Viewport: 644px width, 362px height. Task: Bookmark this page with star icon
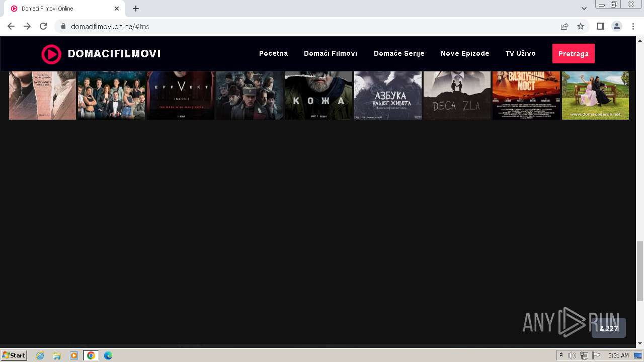tap(581, 26)
